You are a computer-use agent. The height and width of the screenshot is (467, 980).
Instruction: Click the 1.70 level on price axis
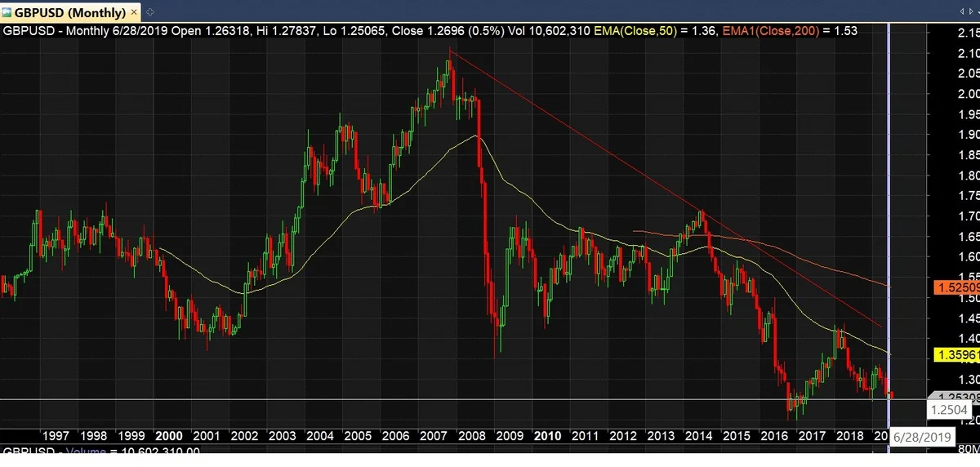tap(960, 216)
